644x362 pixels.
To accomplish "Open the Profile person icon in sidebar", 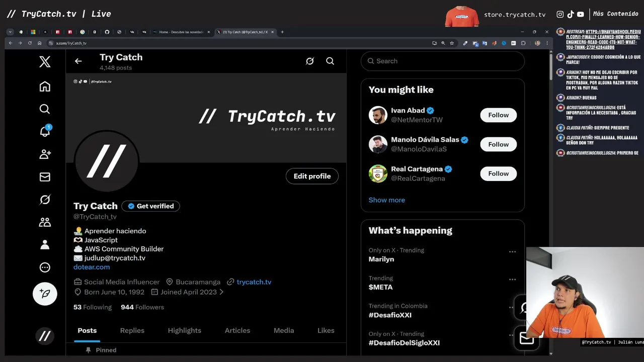I will [45, 245].
